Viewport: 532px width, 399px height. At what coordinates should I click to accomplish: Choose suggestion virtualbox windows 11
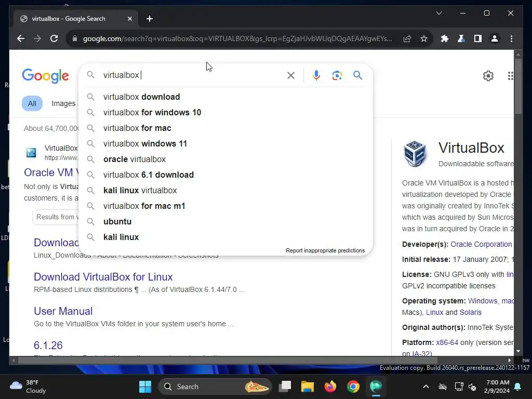pyautogui.click(x=225, y=143)
